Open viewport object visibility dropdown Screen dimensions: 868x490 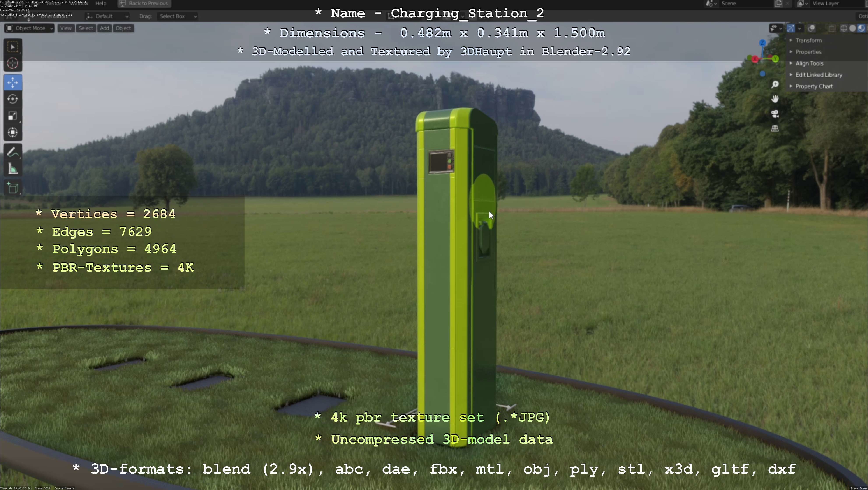coord(776,28)
